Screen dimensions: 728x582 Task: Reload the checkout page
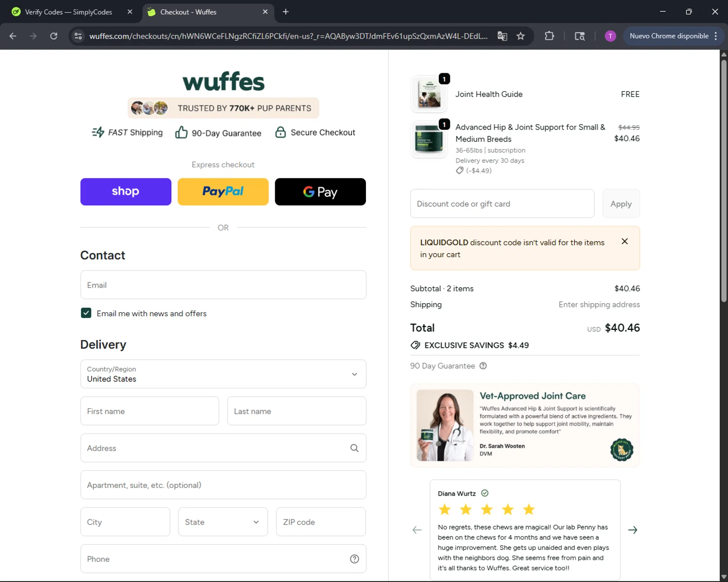(x=54, y=36)
